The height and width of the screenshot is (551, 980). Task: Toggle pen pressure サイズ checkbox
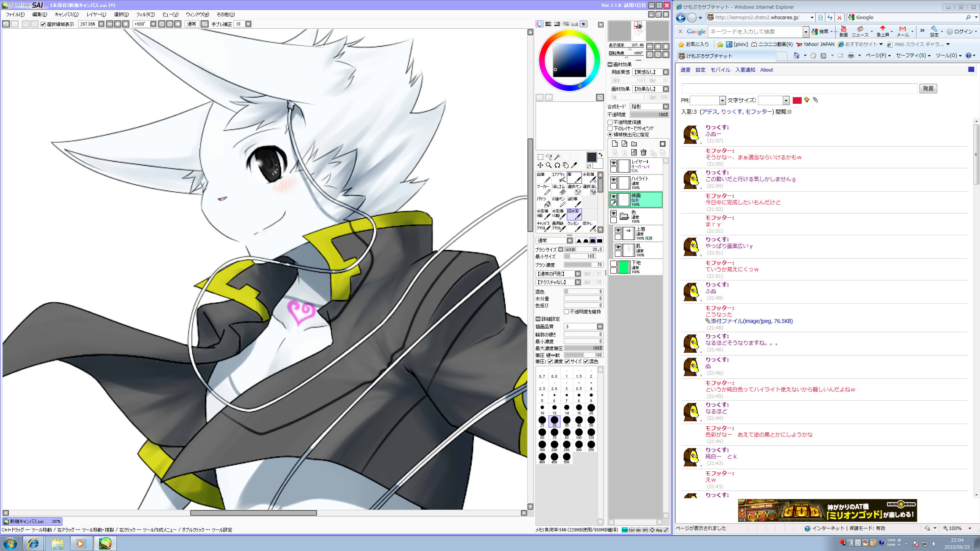coord(567,362)
